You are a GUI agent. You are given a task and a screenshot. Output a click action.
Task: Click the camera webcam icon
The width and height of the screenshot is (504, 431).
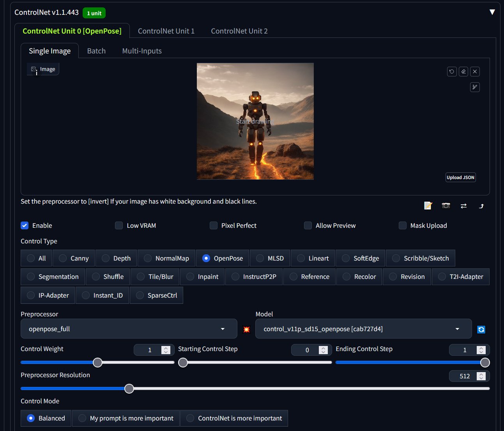[x=446, y=206]
